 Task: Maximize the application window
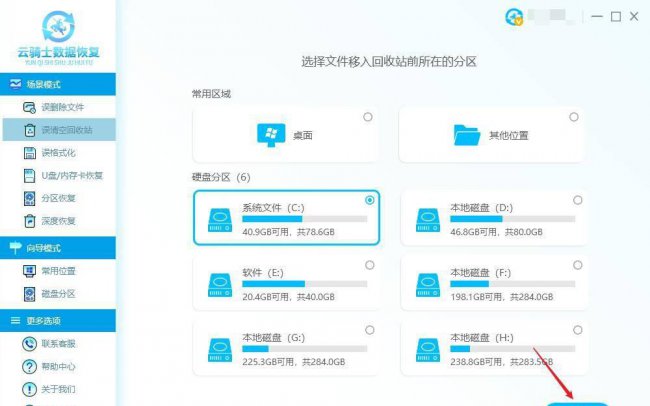(616, 17)
